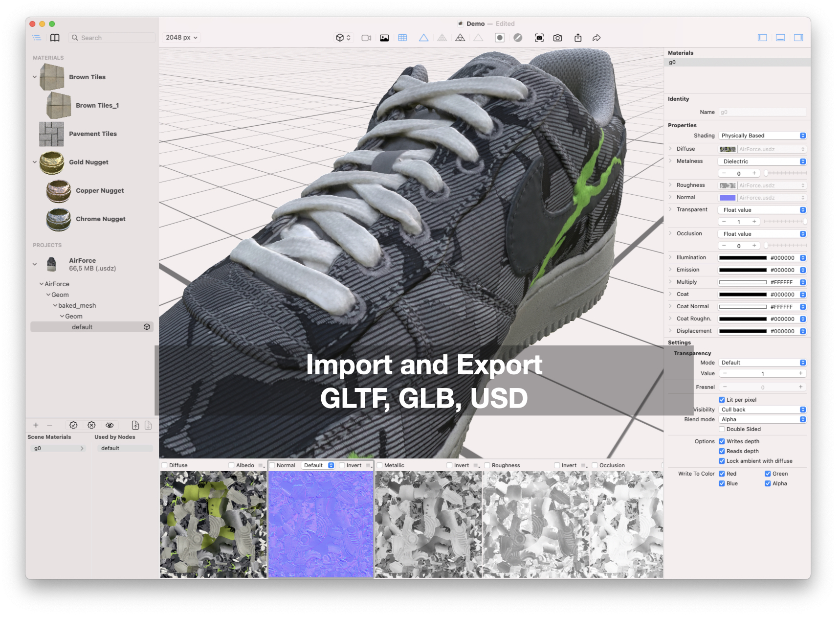Image resolution: width=840 pixels, height=617 pixels.
Task: Select the blue solid triangle shading icon
Action: [x=423, y=38]
